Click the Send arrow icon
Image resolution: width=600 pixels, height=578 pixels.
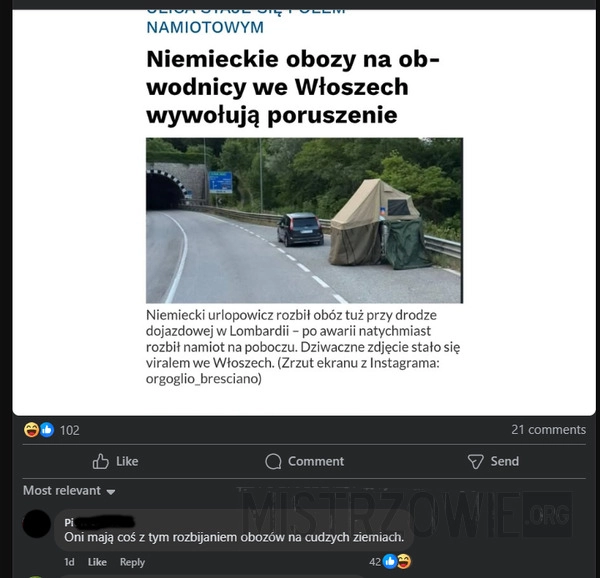pyautogui.click(x=476, y=461)
